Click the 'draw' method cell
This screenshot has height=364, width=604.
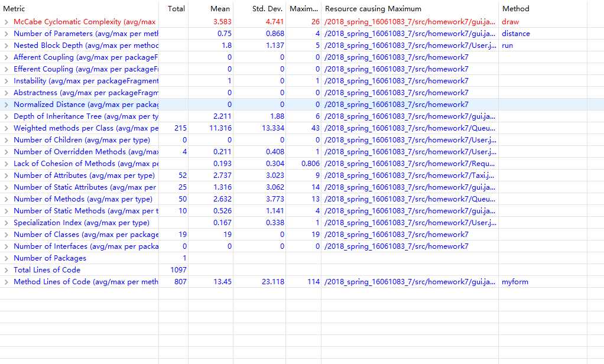point(510,22)
